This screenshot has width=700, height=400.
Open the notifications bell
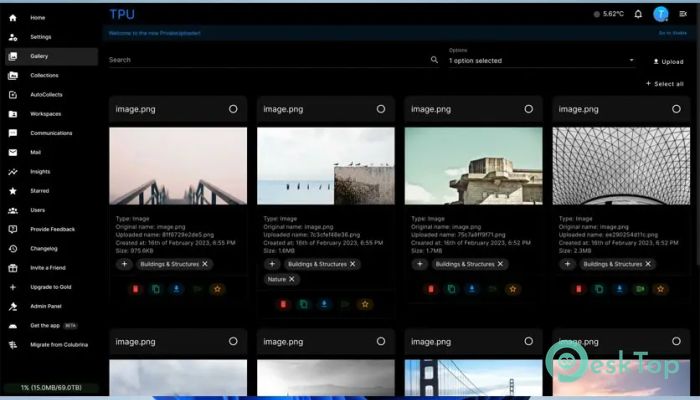tap(638, 14)
